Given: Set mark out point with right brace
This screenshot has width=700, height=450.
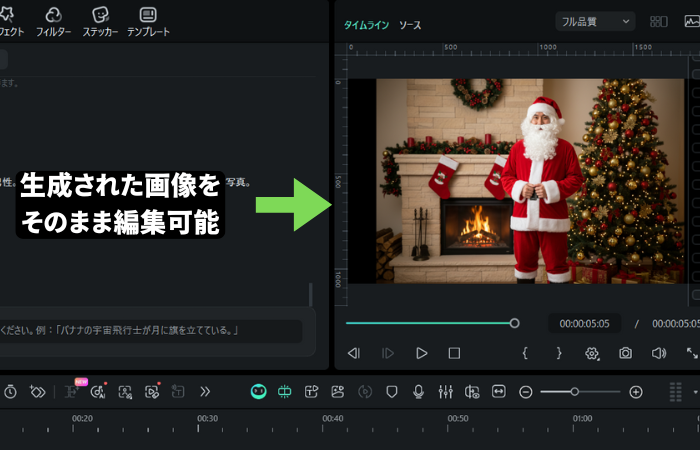Looking at the screenshot, I should [x=558, y=353].
